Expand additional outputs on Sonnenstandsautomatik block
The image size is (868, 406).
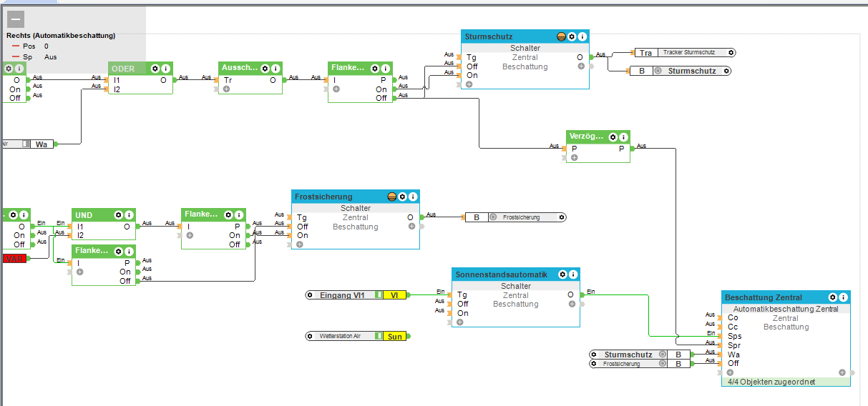pos(572,304)
